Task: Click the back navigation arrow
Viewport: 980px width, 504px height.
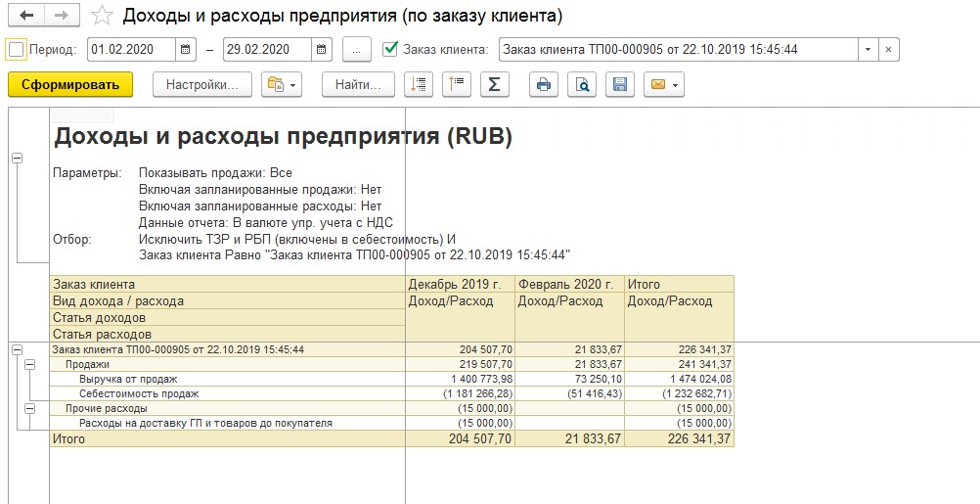Action: 25,17
